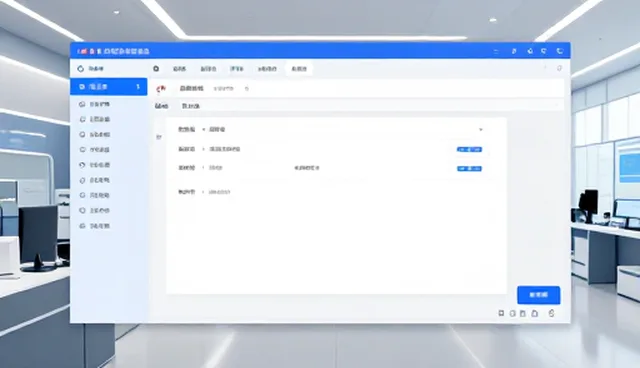The height and width of the screenshot is (368, 640).
Task: Click the round dark icon left of the tabs
Action: pos(156,69)
